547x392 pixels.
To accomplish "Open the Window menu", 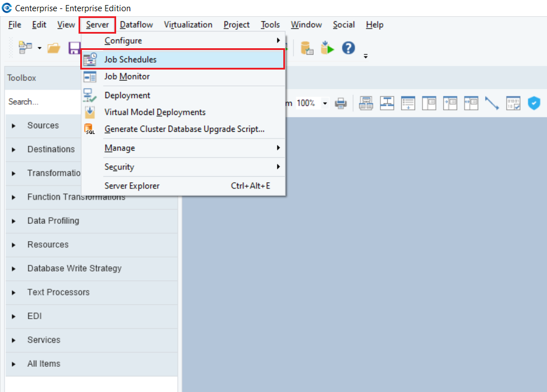I will (306, 25).
